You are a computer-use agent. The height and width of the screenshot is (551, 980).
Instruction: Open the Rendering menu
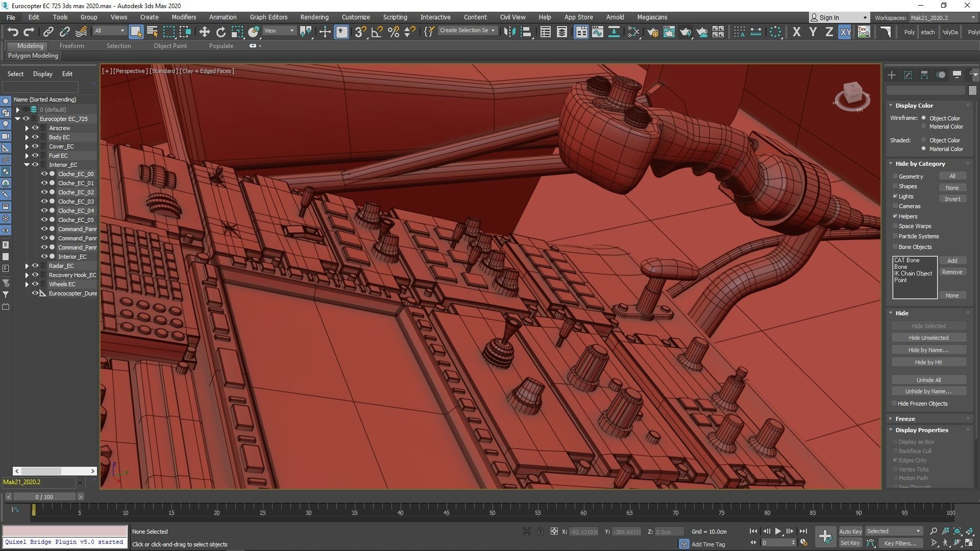click(x=314, y=17)
